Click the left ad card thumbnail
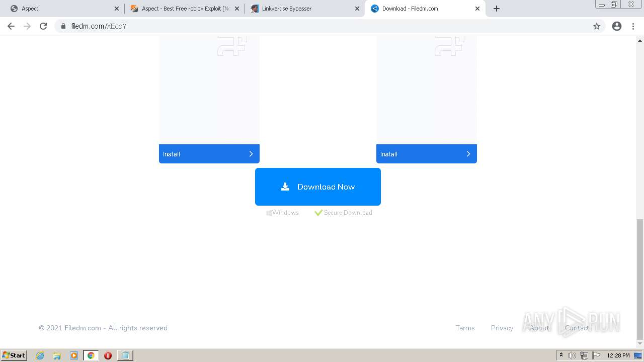The width and height of the screenshot is (644, 362). [209, 90]
